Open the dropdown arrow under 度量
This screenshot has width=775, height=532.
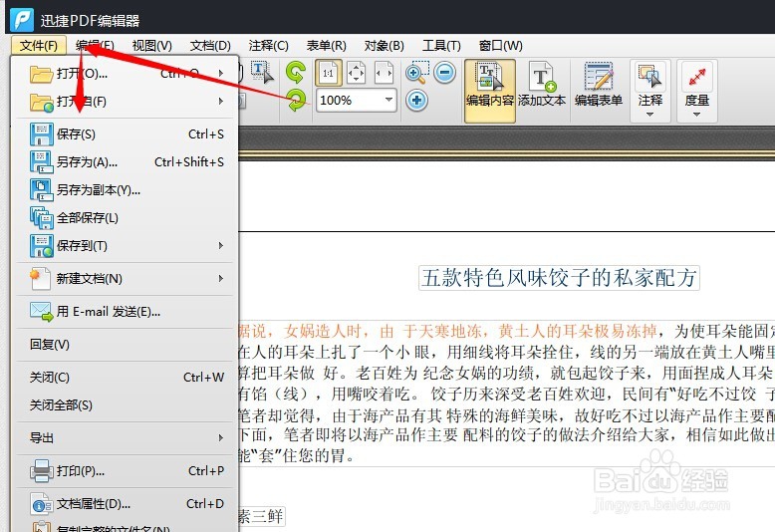coord(697,115)
